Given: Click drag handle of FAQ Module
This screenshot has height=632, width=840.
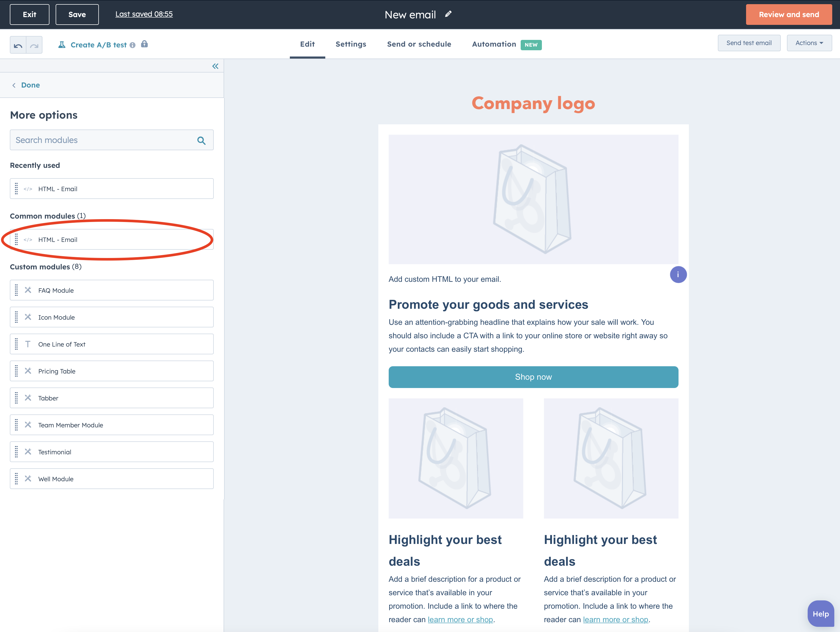Looking at the screenshot, I should pos(16,290).
